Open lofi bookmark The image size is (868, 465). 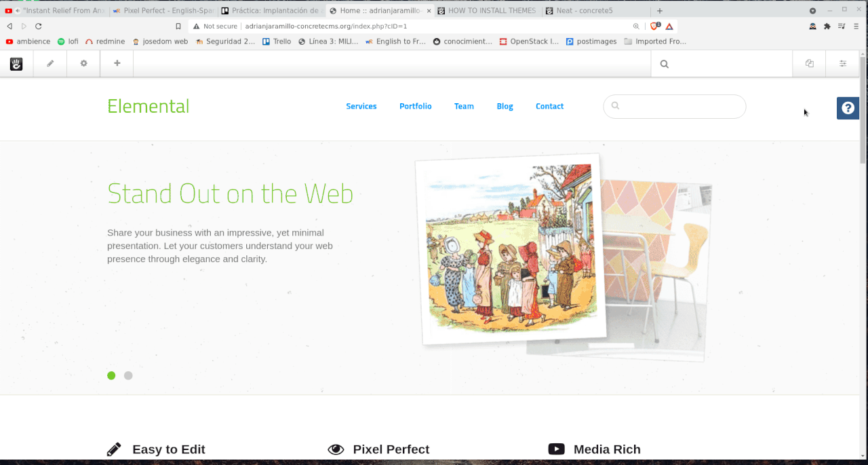tap(68, 41)
